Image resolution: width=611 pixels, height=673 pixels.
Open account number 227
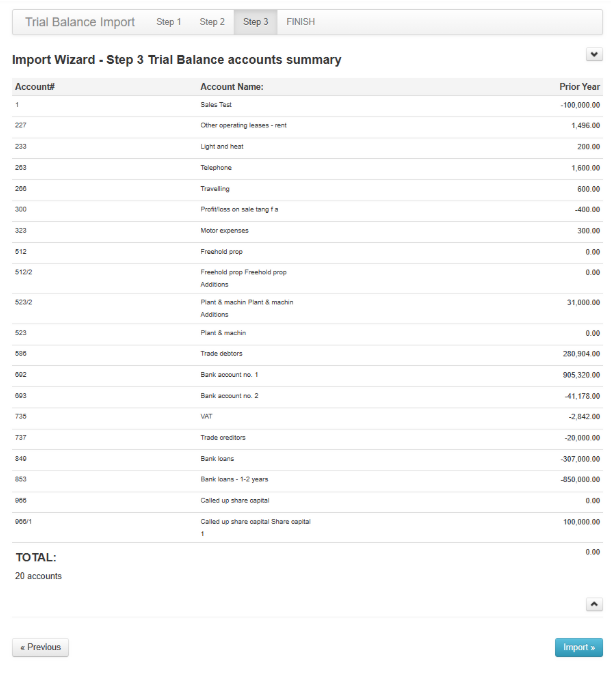pos(21,125)
